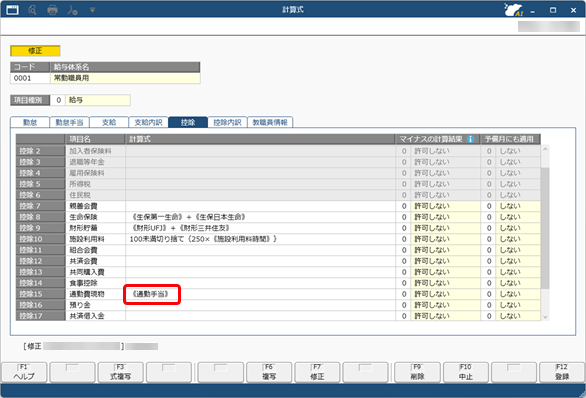This screenshot has width=586, height=398.
Task: Click しない cell in the 控除 8 row
Action: (518, 217)
